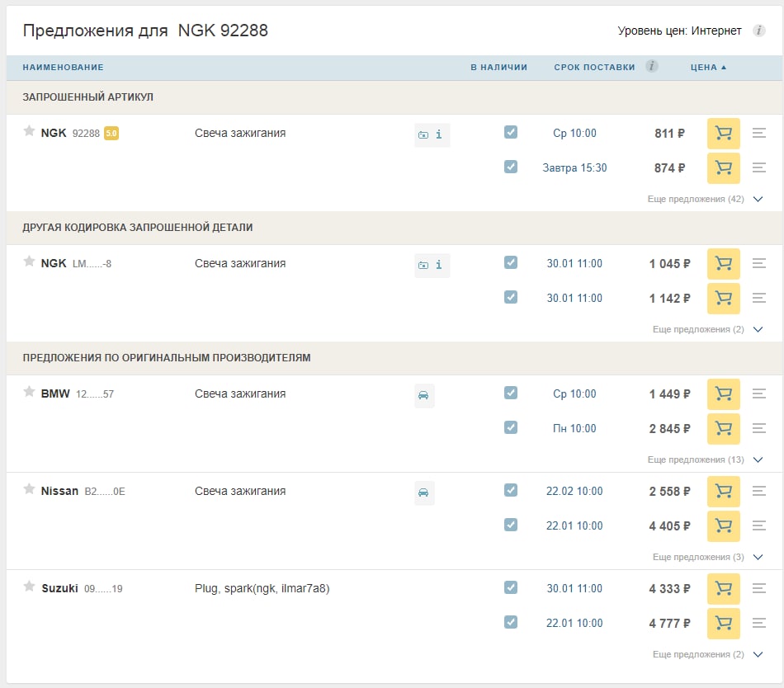Star the NGK 92288 item as favorite
This screenshot has width=784, height=688.
tap(29, 131)
